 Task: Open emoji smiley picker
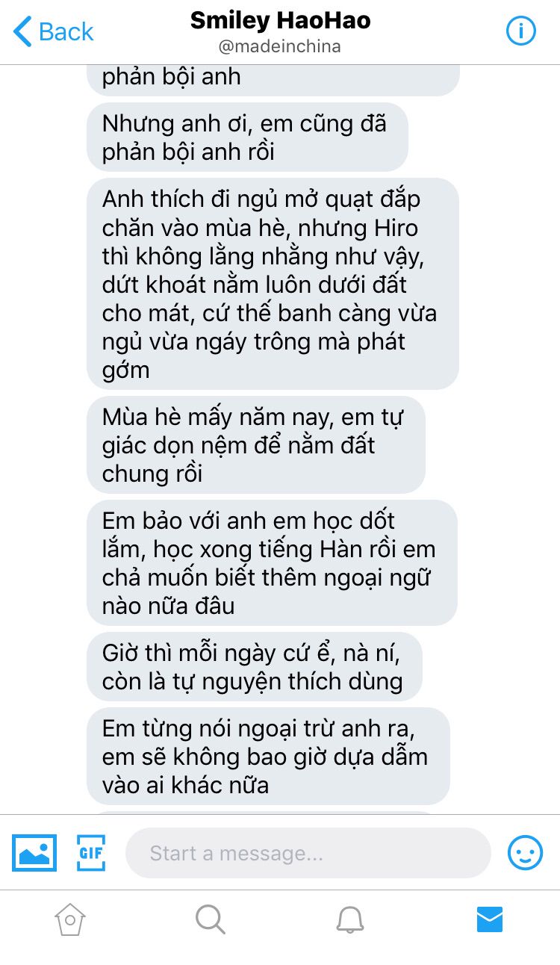click(x=525, y=852)
